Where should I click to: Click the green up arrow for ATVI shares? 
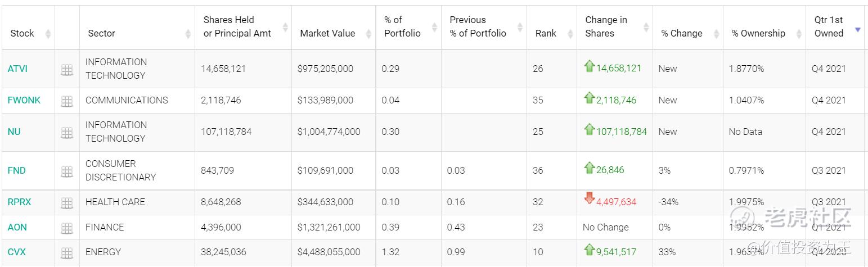coord(590,66)
